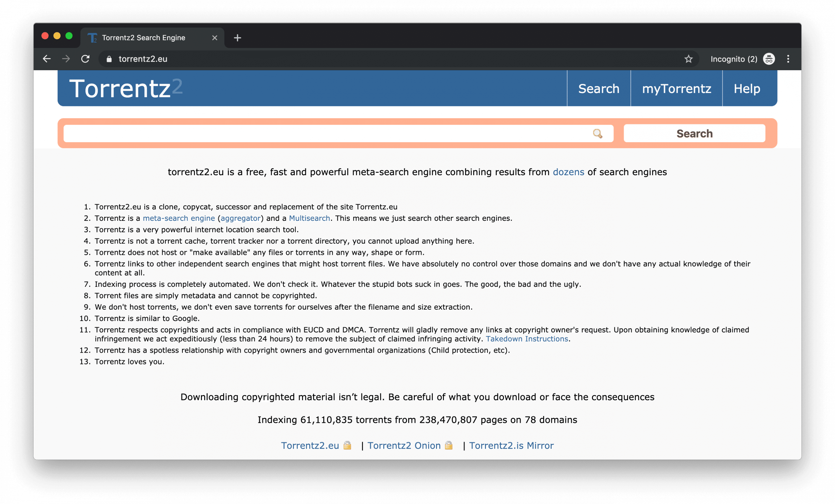Screen dimensions: 835x504
Task: Click 'Torrentz is similar to Google.' text
Action: [x=147, y=318]
